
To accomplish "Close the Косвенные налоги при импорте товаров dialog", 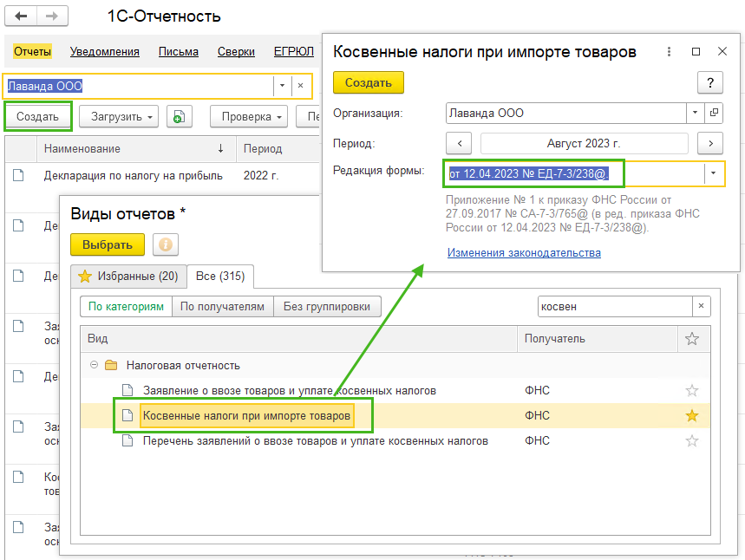I will (722, 51).
